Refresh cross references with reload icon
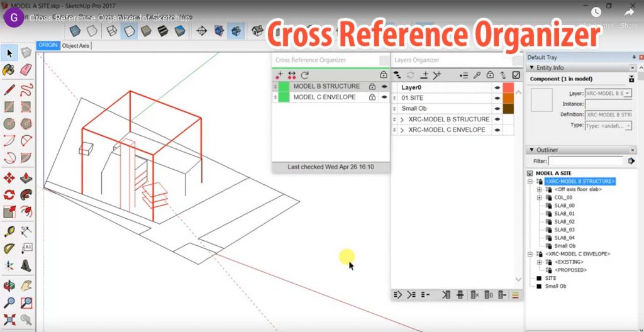The height and width of the screenshot is (332, 644). [x=304, y=74]
